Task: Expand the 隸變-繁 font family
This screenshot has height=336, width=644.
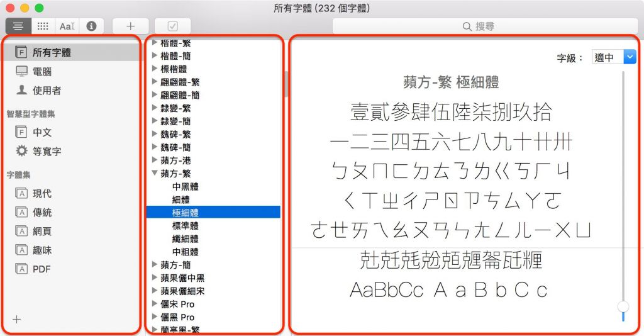Action: pos(155,108)
